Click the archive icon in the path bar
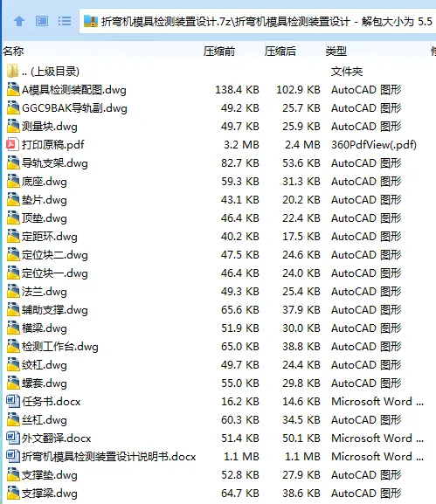 point(91,22)
